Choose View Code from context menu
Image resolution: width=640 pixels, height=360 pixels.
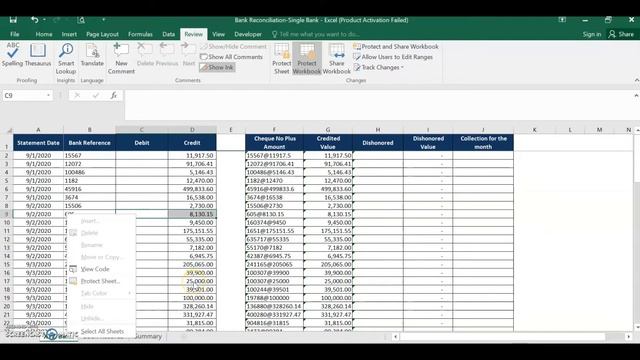click(x=95, y=269)
